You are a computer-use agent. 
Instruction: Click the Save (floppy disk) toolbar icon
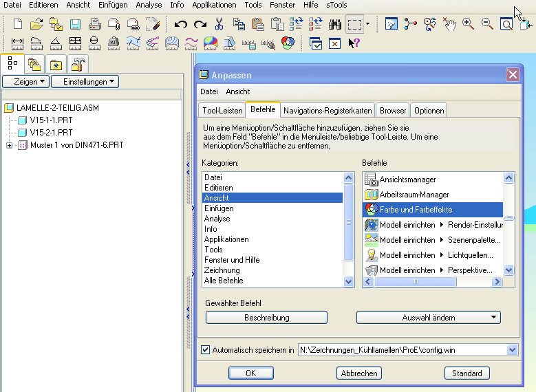[75, 24]
